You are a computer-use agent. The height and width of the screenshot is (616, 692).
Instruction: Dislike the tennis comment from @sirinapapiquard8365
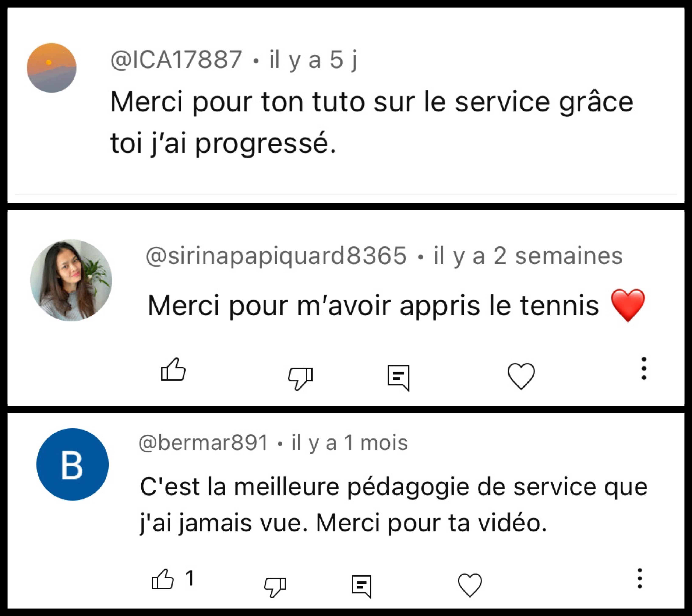tap(300, 378)
